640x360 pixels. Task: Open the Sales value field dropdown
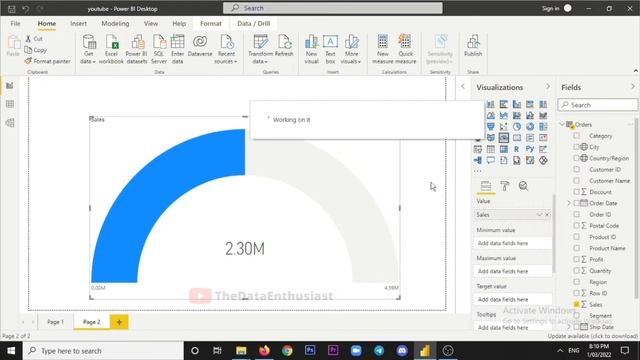[x=539, y=215]
